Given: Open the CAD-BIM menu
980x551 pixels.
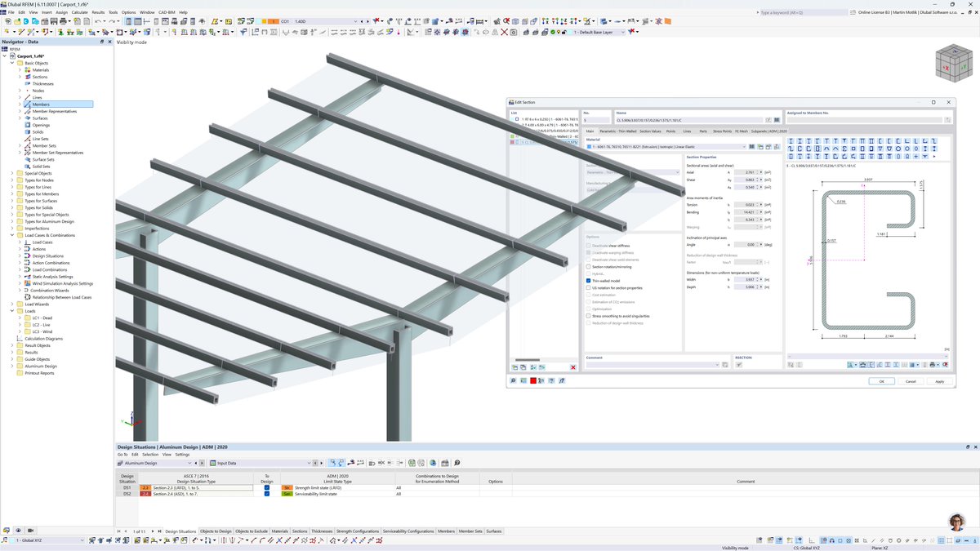Looking at the screenshot, I should coord(166,12).
